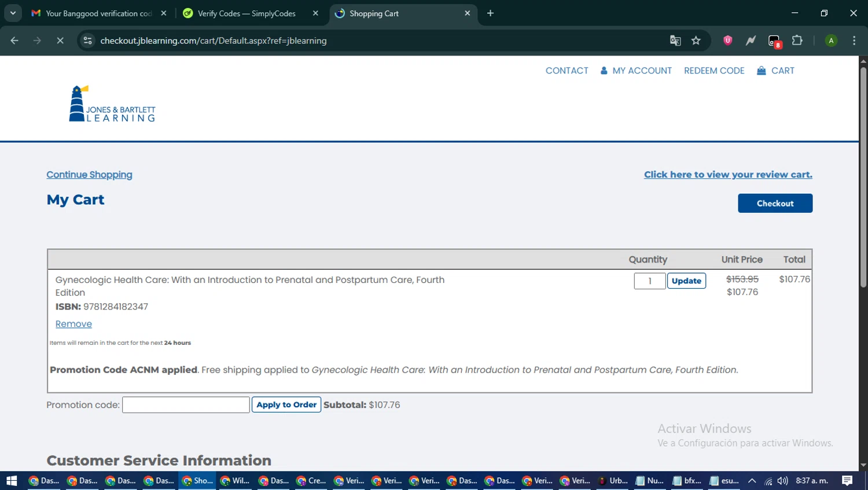868x490 pixels.
Task: Close the Banggood verification tab
Action: [164, 13]
